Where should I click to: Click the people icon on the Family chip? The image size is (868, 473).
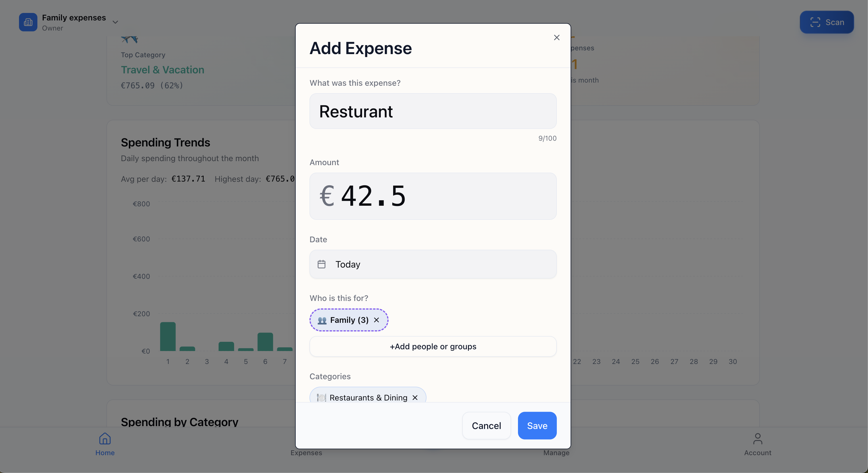click(x=322, y=320)
